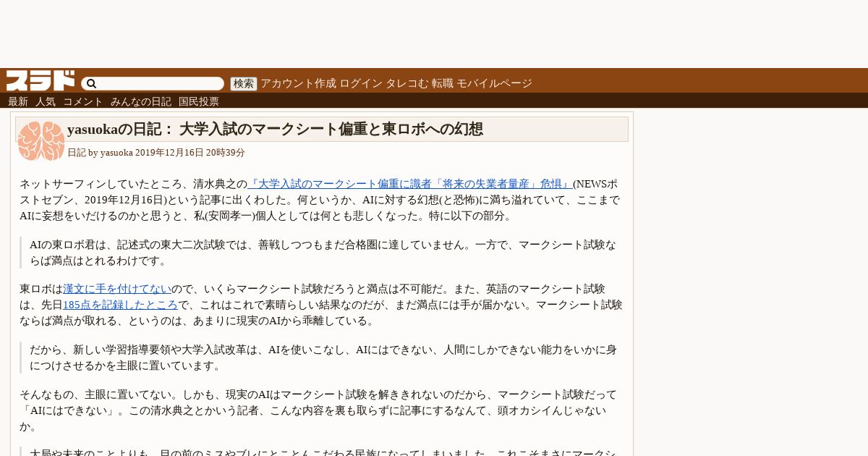
Task: Open the diary title heading link
Action: [275, 130]
